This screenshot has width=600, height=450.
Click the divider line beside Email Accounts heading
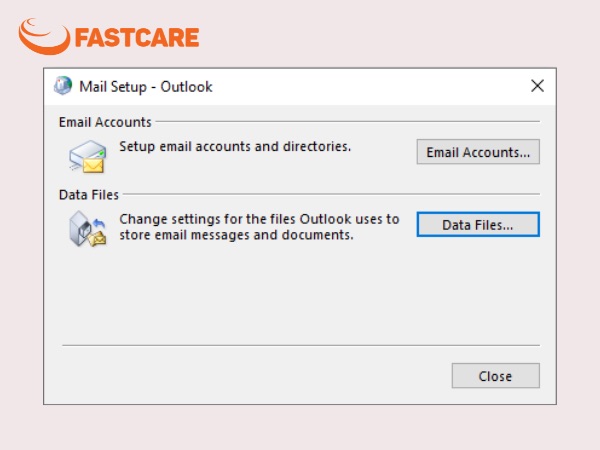348,122
